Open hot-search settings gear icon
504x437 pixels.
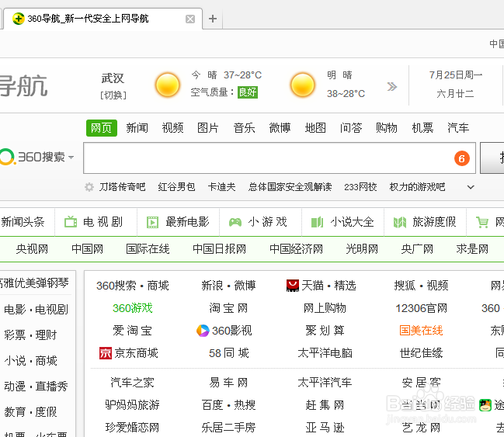tap(89, 187)
